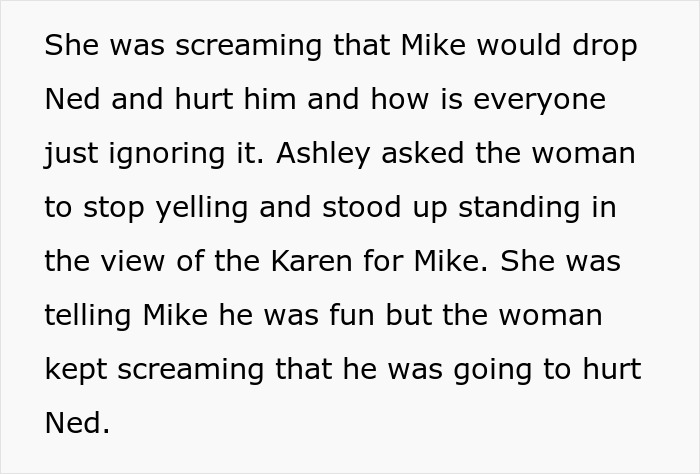This screenshot has height=474, width=700.
Task: Click the final word 'Ned.' ending the paragraph
Action: point(77,424)
